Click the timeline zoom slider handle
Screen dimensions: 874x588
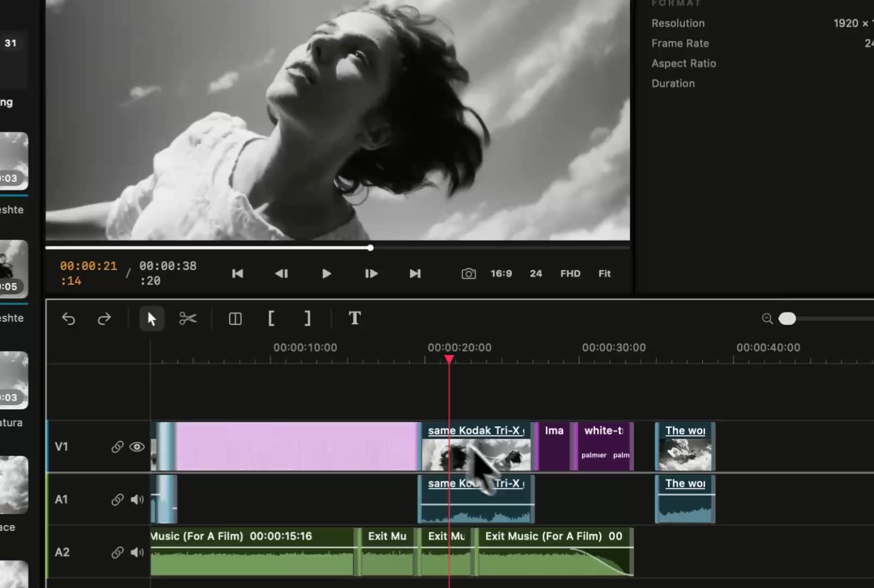coord(787,318)
